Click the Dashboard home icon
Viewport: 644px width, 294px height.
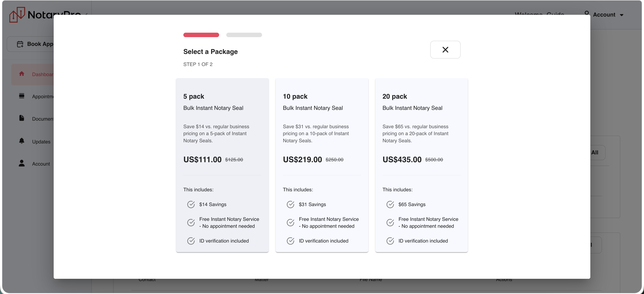click(x=21, y=74)
